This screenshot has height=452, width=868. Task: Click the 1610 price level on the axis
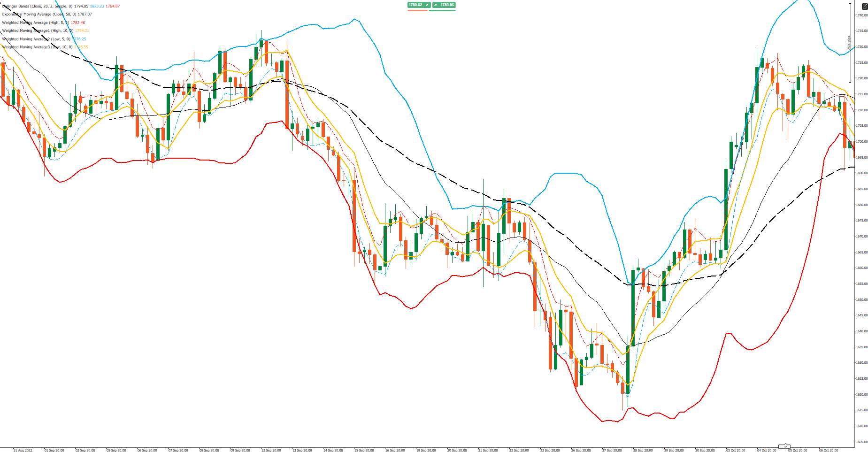pyautogui.click(x=861, y=426)
